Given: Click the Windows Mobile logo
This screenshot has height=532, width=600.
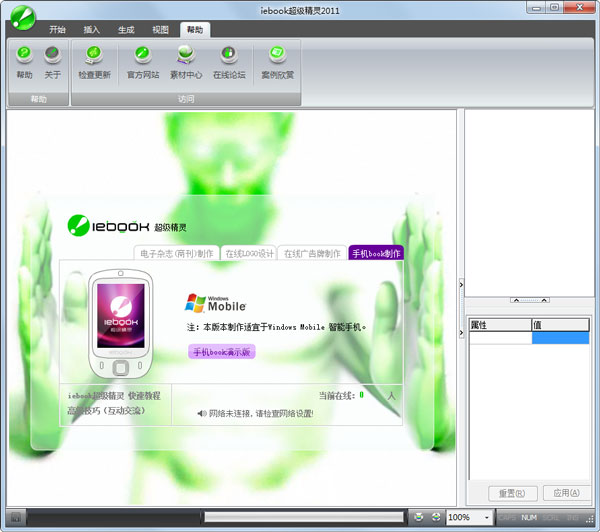Looking at the screenshot, I should pos(215,303).
